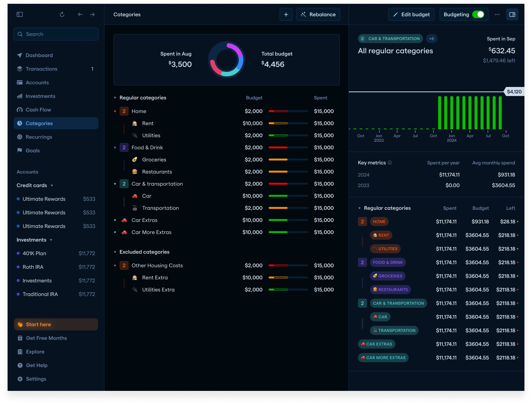Screen dimensions: 532x406
Task: Open the three-dot more options menu
Action: pos(497,14)
